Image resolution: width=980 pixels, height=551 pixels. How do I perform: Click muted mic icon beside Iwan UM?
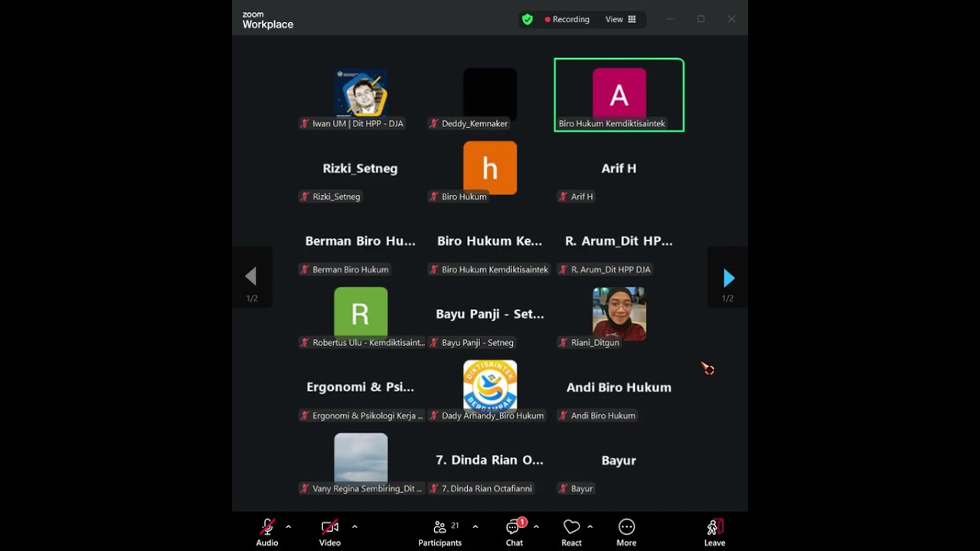point(305,123)
